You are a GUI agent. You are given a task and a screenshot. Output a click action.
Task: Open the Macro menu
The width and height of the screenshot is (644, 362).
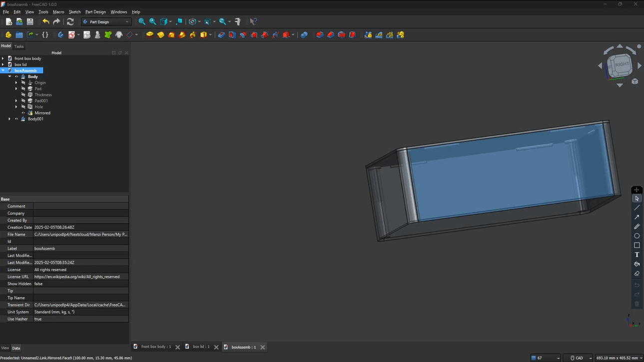58,12
